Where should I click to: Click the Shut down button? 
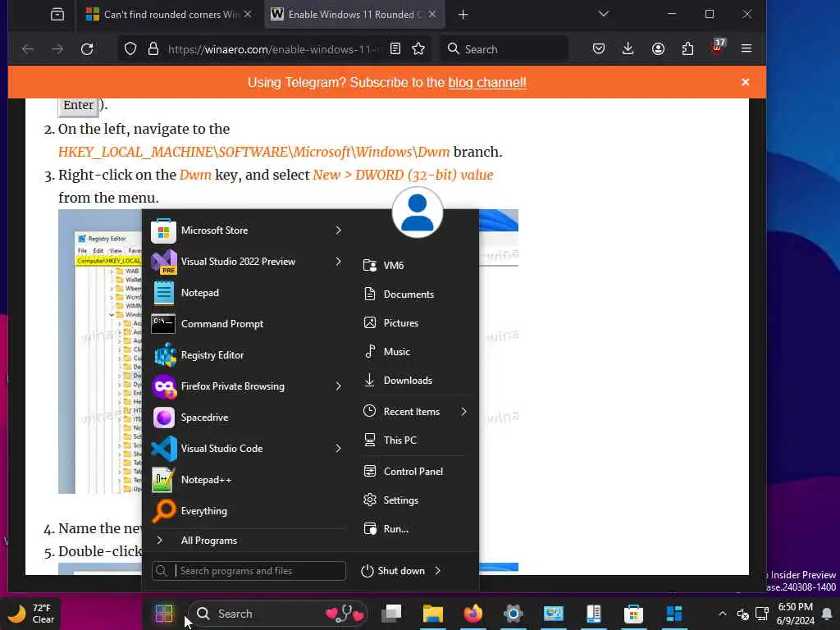393,571
